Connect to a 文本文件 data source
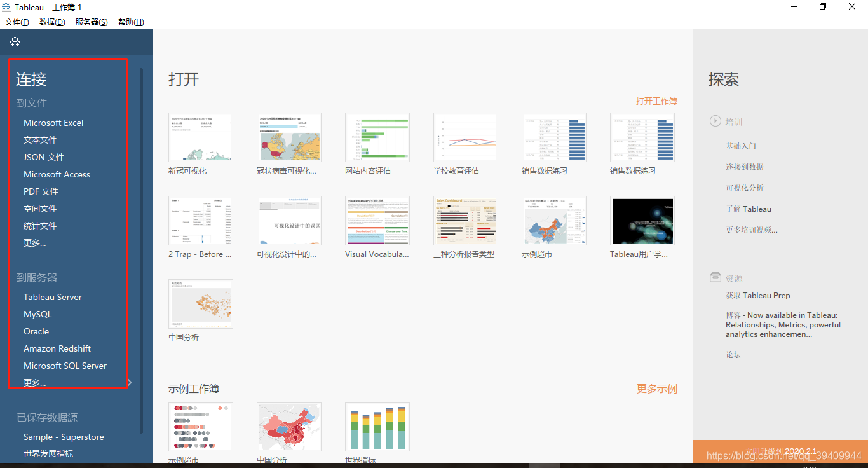Viewport: 868px width, 468px height. pos(40,140)
